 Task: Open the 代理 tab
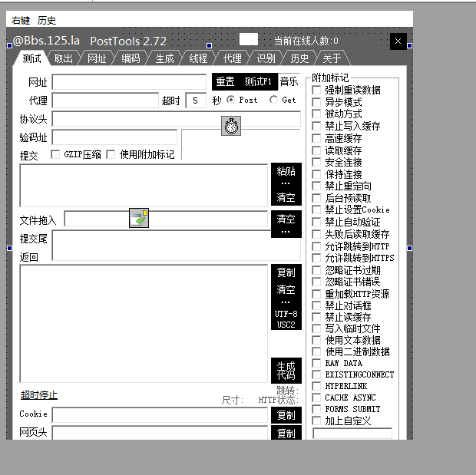pos(232,58)
